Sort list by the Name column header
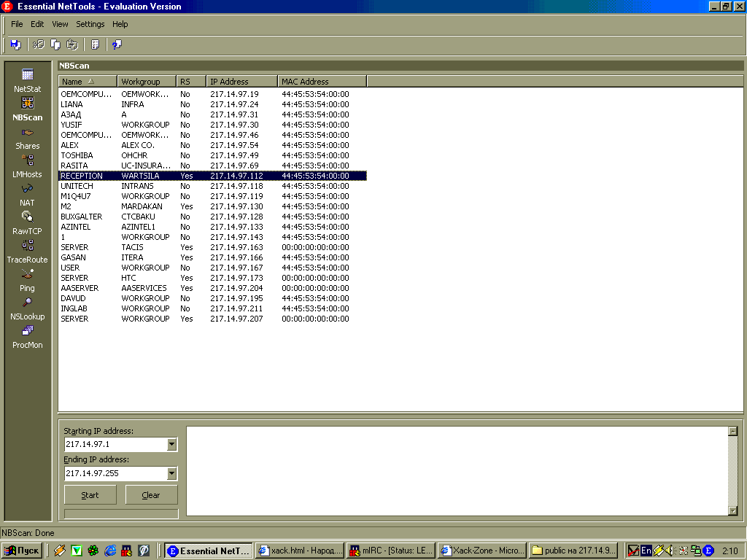 coord(88,82)
